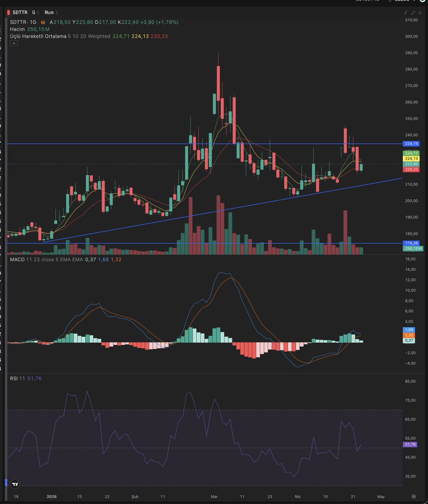Click the red color marker beside SDTTR
The height and width of the screenshot is (504, 428).
9,13
